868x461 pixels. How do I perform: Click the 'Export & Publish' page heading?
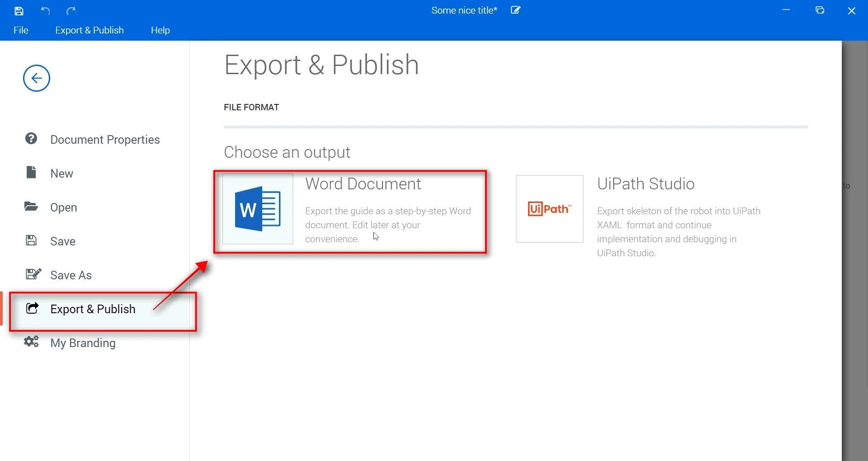(321, 65)
